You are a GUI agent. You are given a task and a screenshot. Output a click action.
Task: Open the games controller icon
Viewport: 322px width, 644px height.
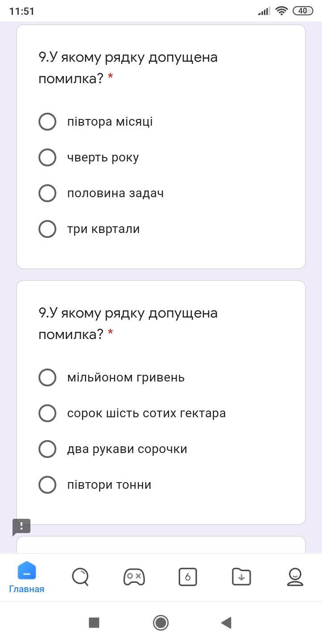click(134, 577)
